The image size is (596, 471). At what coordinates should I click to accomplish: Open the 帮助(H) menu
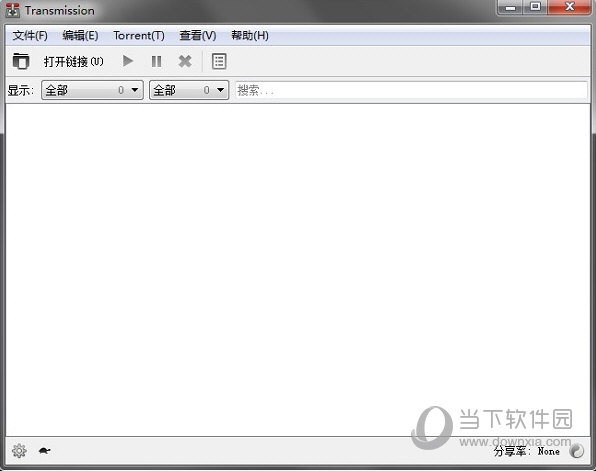pos(250,36)
